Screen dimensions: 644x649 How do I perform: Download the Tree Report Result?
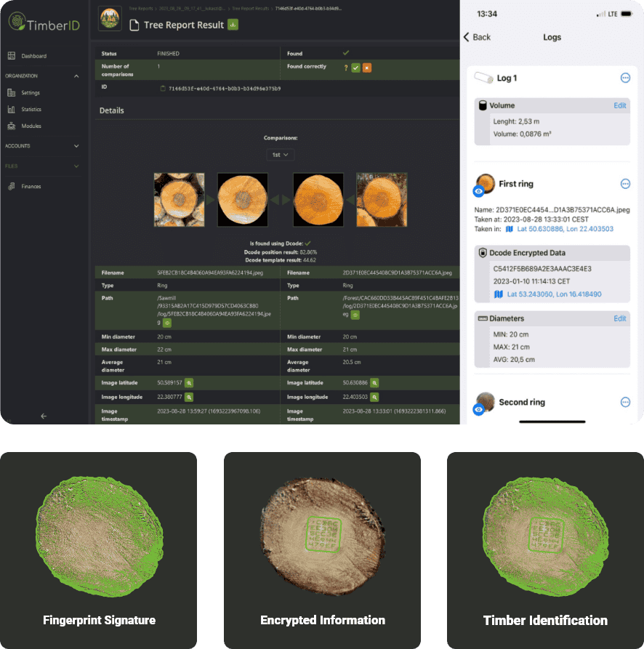[x=233, y=25]
